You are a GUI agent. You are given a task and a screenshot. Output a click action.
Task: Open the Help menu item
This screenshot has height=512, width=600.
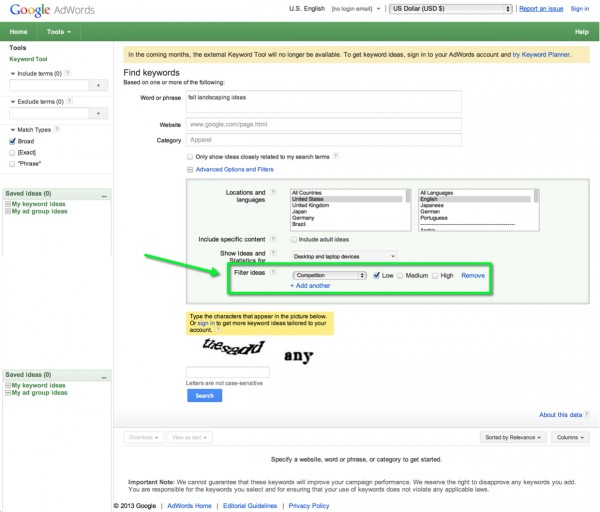[x=582, y=32]
